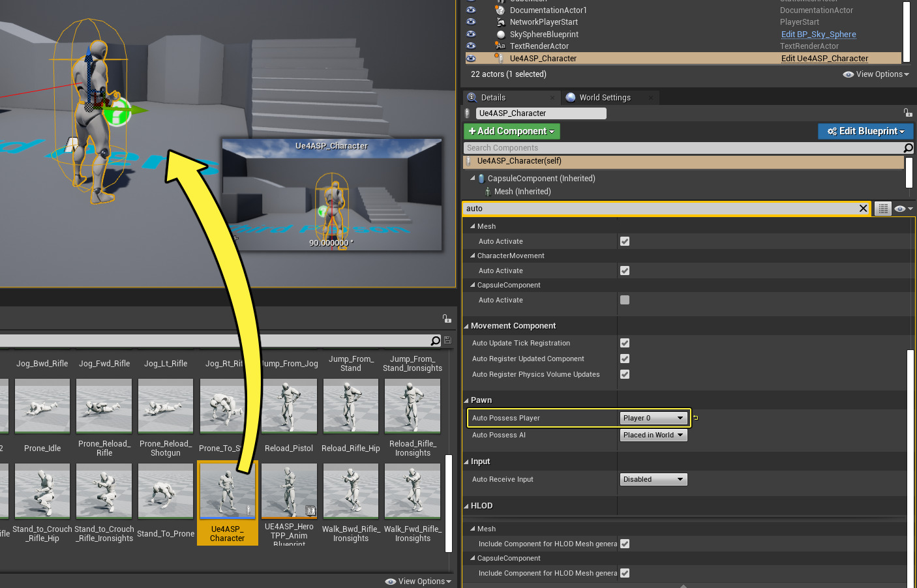Screen dimensions: 917x588
Task: Select the Ue4ASP_Character thumbnail in the Content Browser
Action: click(227, 490)
